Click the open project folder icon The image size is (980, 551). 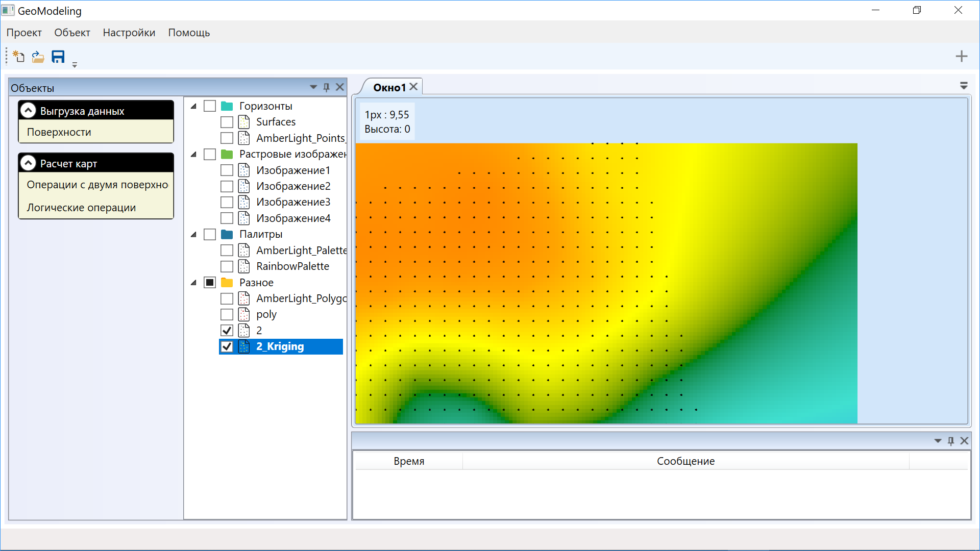pyautogui.click(x=38, y=57)
